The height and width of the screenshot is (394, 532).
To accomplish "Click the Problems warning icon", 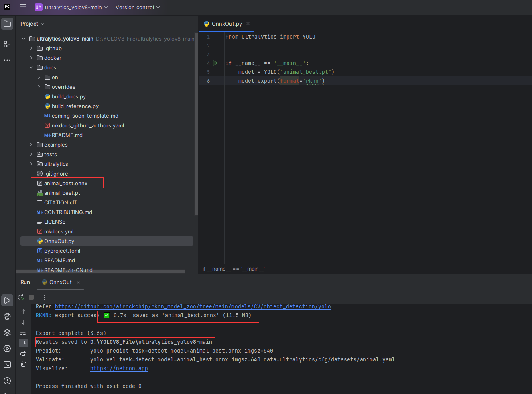I will click(7, 381).
